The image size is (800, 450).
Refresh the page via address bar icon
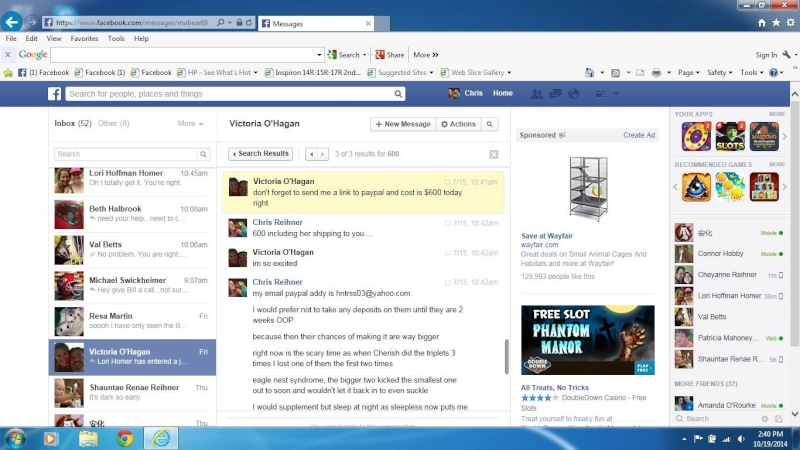coord(249,22)
